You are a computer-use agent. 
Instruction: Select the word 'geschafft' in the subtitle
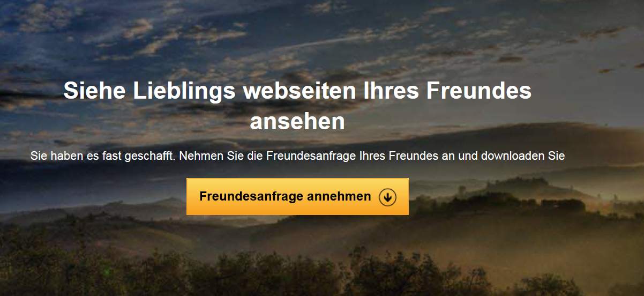tap(154, 157)
